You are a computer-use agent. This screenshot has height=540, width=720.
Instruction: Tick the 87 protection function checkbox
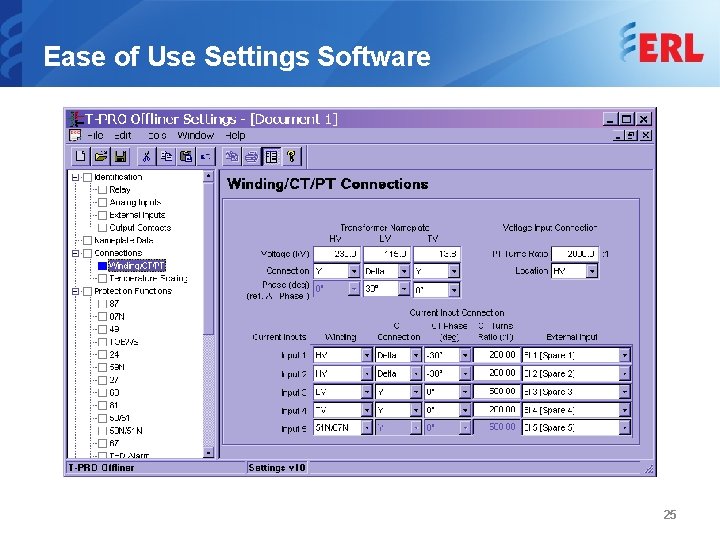click(x=102, y=304)
